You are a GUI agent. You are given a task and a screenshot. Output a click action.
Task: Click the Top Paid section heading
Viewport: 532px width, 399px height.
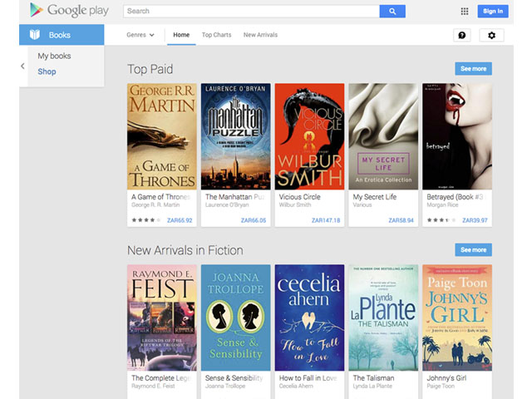[150, 69]
